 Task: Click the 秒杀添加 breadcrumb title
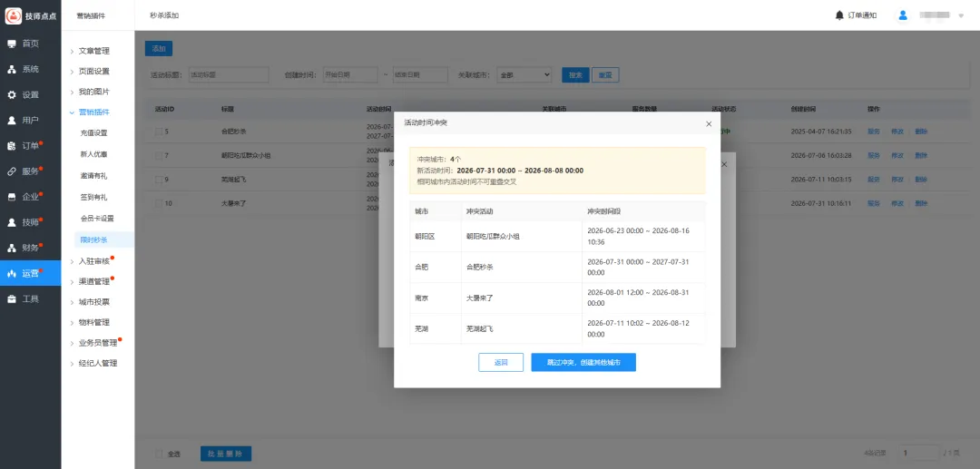click(x=164, y=15)
